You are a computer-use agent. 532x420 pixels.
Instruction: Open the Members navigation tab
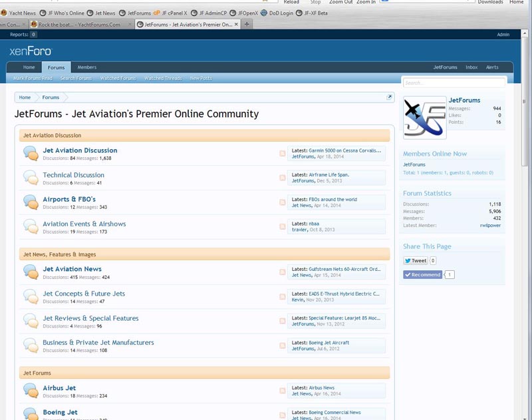coord(87,67)
